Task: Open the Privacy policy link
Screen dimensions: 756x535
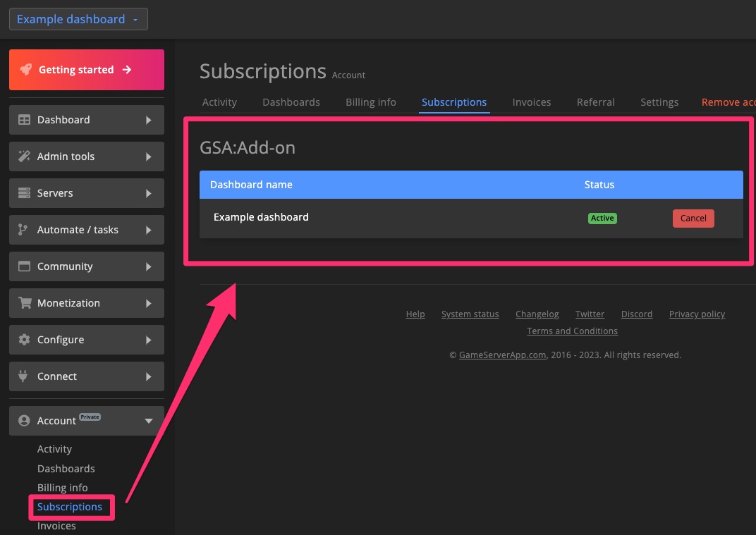Action: (x=697, y=314)
